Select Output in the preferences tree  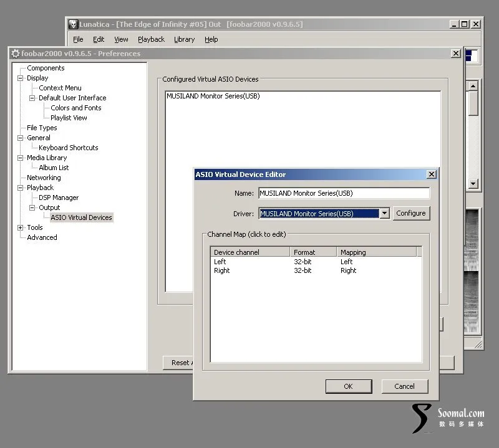49,207
